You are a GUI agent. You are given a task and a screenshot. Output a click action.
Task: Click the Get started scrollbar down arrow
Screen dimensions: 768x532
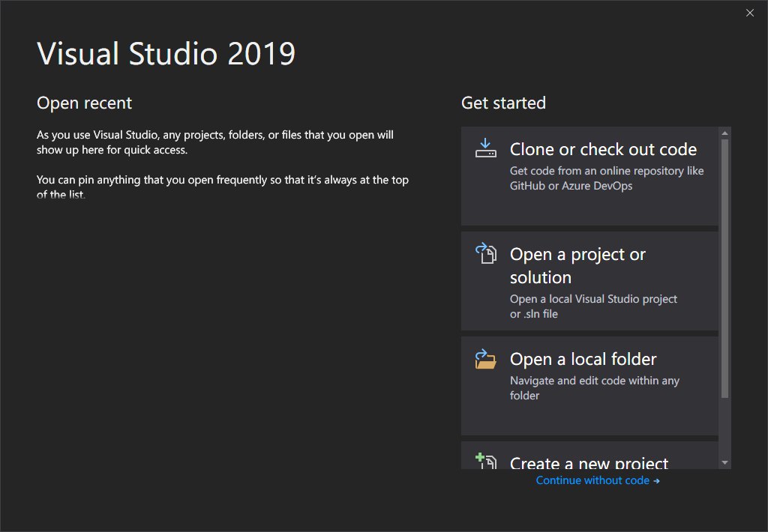coord(725,462)
